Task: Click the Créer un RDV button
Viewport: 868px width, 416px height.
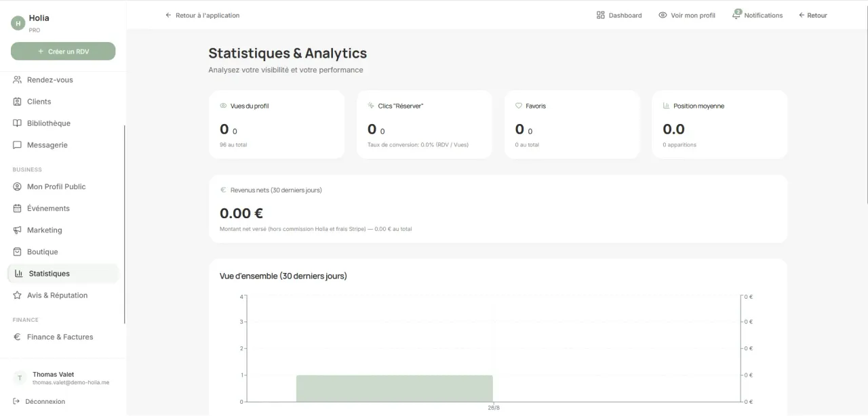Action: tap(63, 51)
